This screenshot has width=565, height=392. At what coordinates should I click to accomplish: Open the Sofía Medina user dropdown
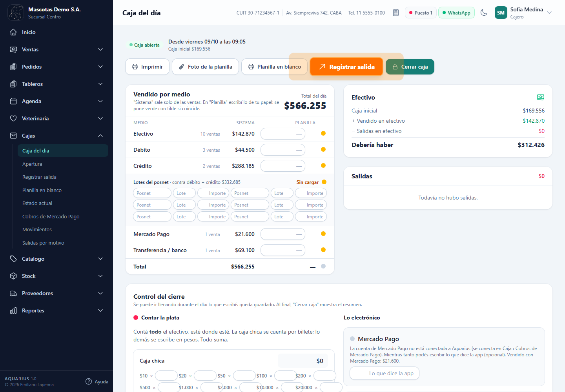(x=549, y=13)
